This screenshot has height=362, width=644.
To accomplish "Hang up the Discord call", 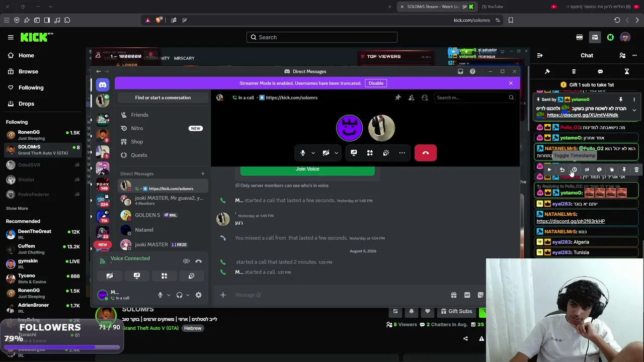I will [426, 153].
